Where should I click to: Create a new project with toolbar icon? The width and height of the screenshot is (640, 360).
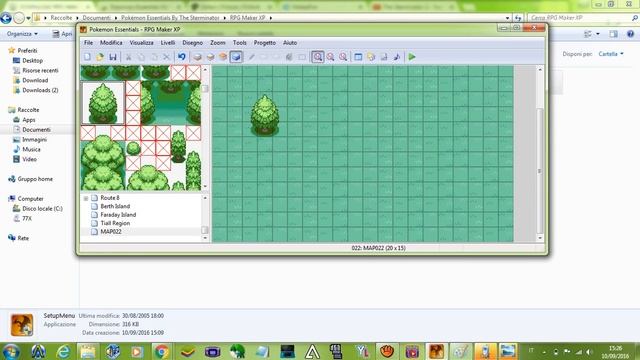tap(87, 57)
